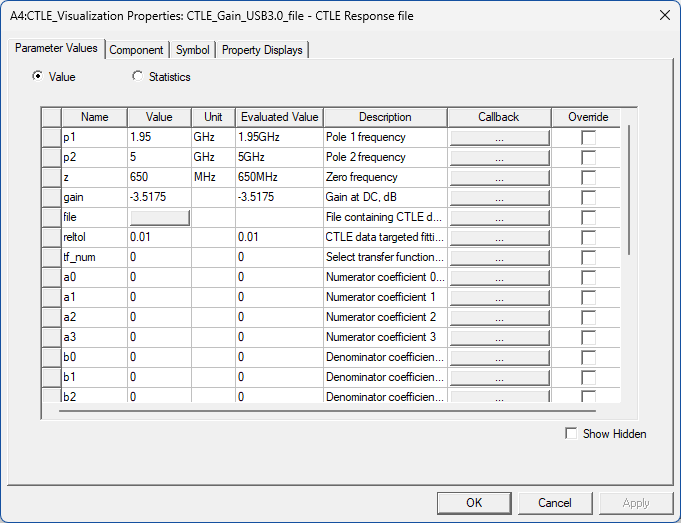Tick the Override checkbox for b0
This screenshot has height=523, width=681.
(588, 357)
